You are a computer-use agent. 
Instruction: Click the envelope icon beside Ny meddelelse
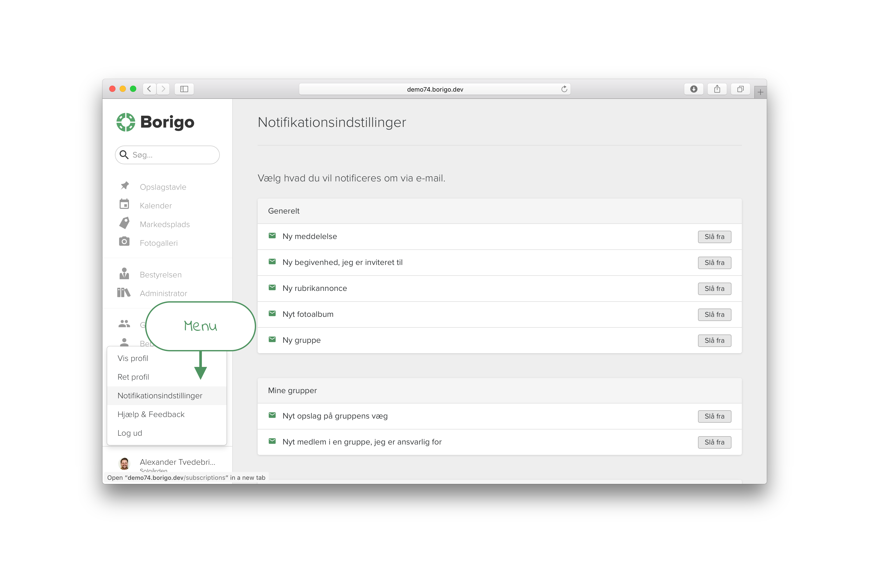[x=272, y=236]
